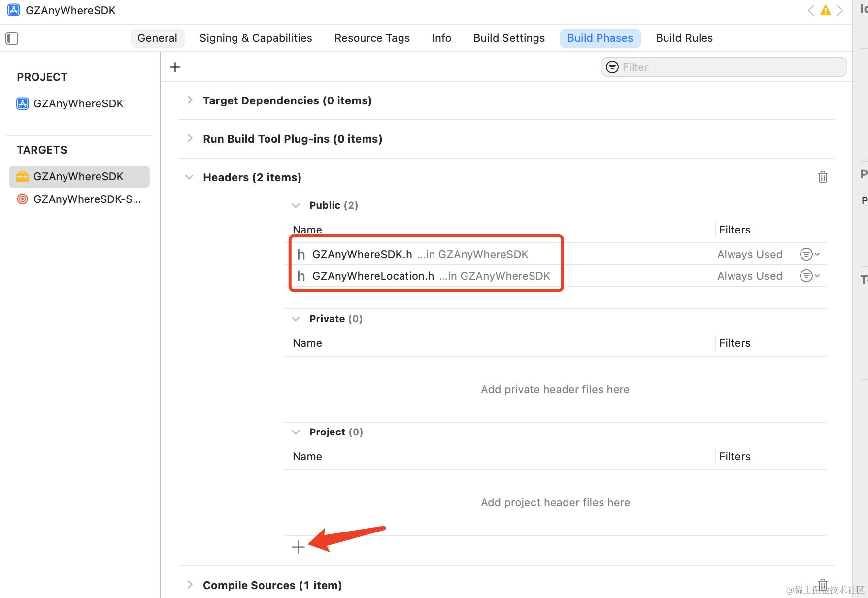Select the GZAnyWhereSDK-S... target
This screenshot has height=598, width=868.
79,199
